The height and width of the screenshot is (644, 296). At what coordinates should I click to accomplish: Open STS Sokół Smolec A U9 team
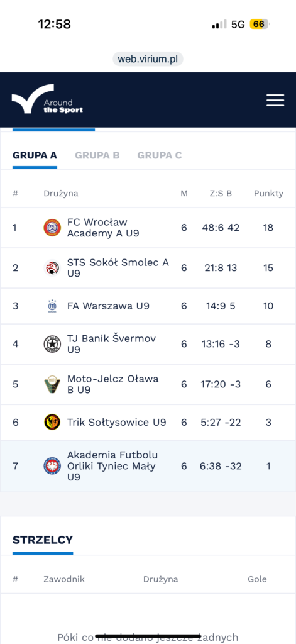[x=118, y=268]
